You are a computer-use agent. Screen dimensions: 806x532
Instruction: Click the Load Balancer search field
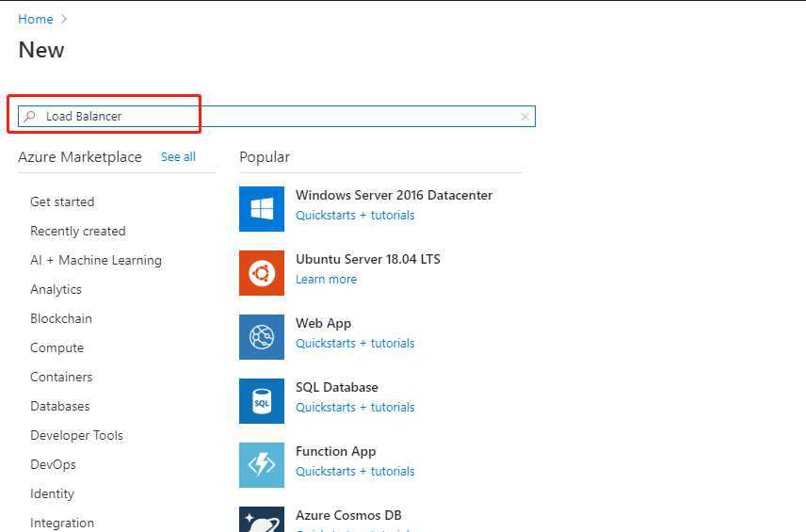point(277,116)
